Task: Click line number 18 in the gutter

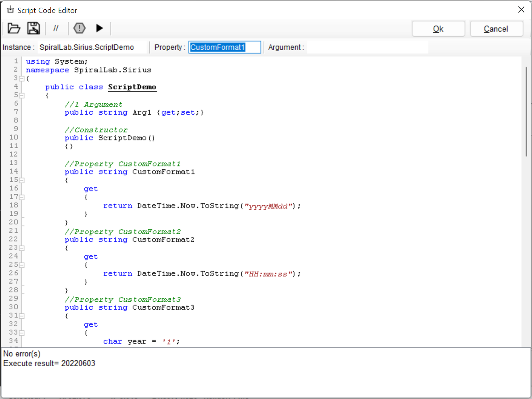Action: 14,205
